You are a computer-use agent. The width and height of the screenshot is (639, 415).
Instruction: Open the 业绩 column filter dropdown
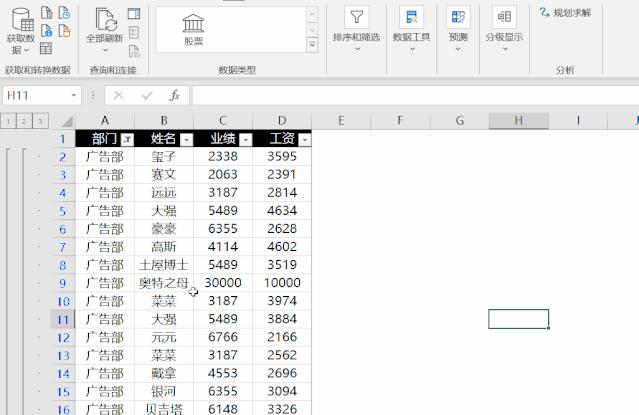245,140
